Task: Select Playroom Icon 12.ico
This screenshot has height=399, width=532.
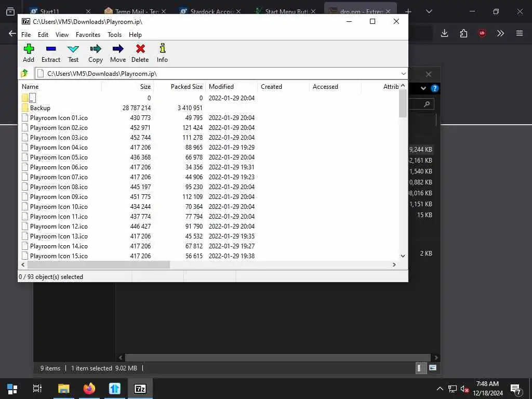Action: 59,227
